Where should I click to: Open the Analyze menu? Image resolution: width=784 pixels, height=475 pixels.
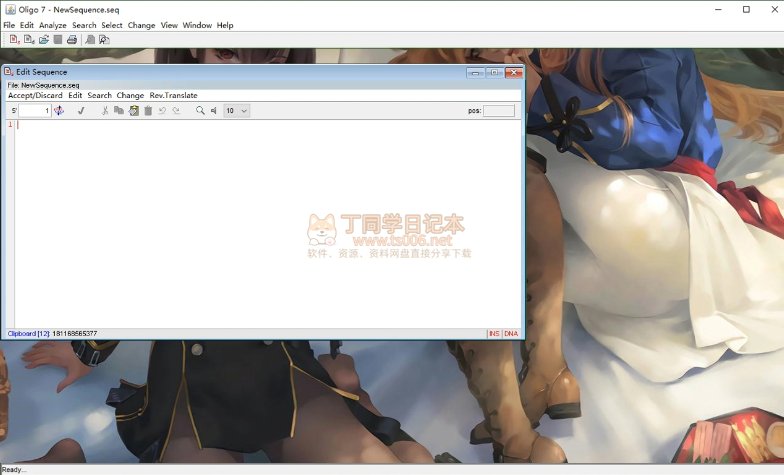tap(52, 25)
